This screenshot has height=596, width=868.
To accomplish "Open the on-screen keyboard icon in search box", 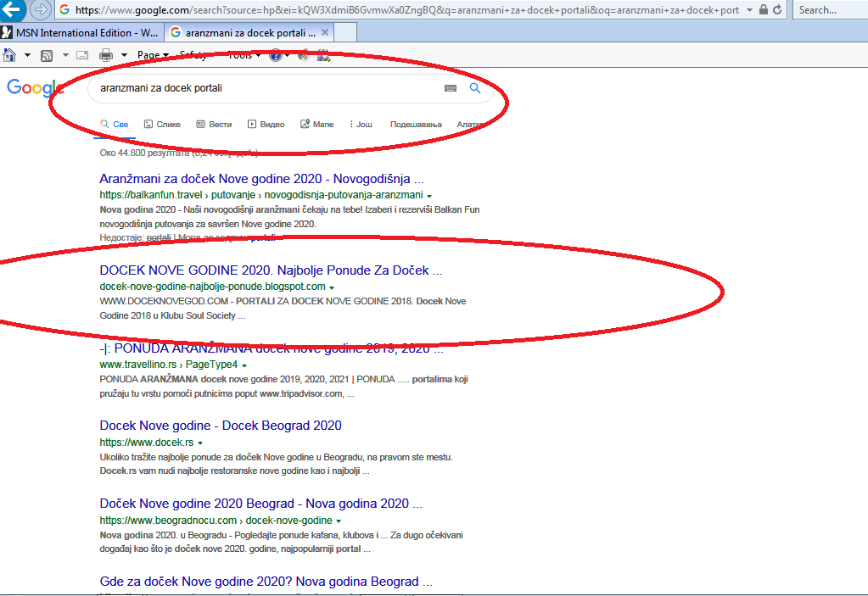I will click(451, 88).
